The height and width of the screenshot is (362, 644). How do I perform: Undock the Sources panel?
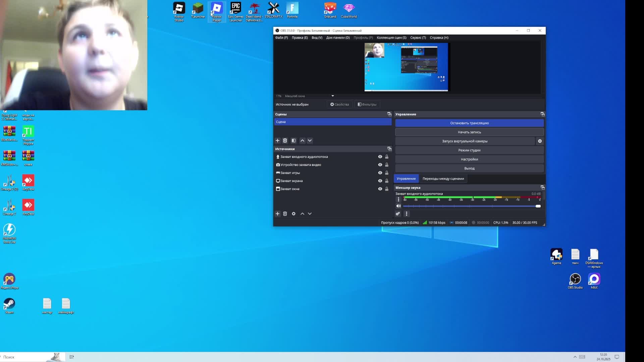tap(389, 149)
